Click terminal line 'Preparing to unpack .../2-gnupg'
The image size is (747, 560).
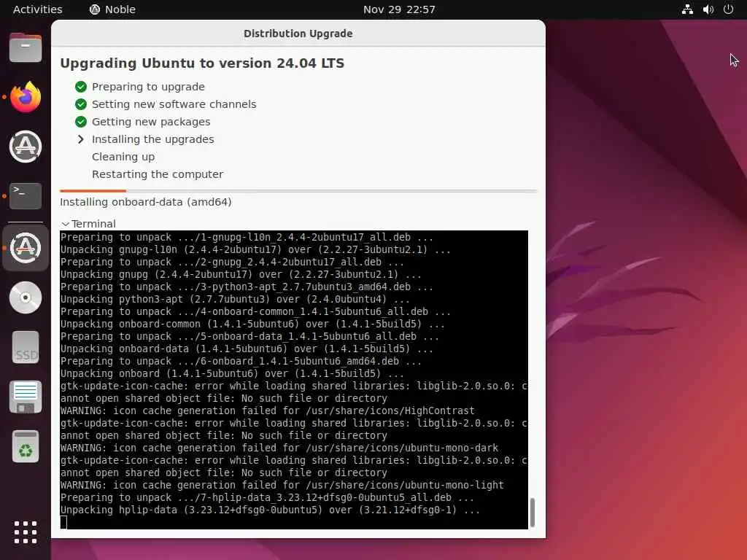232,262
